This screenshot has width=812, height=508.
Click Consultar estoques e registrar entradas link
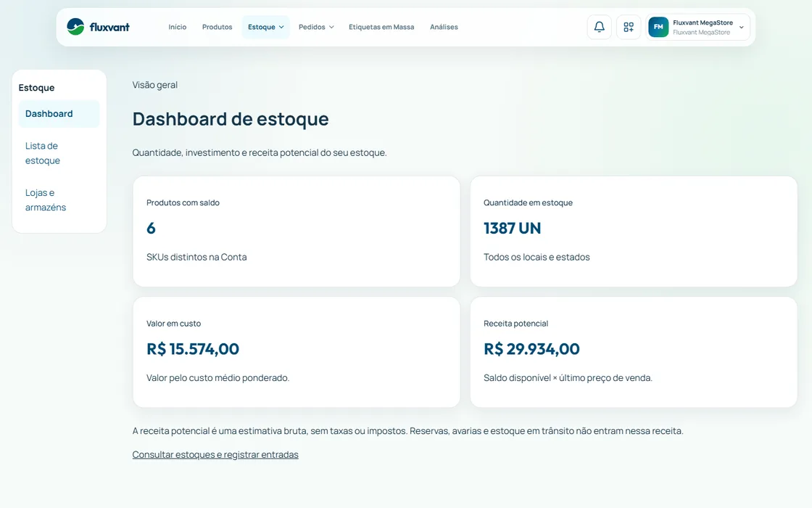215,454
